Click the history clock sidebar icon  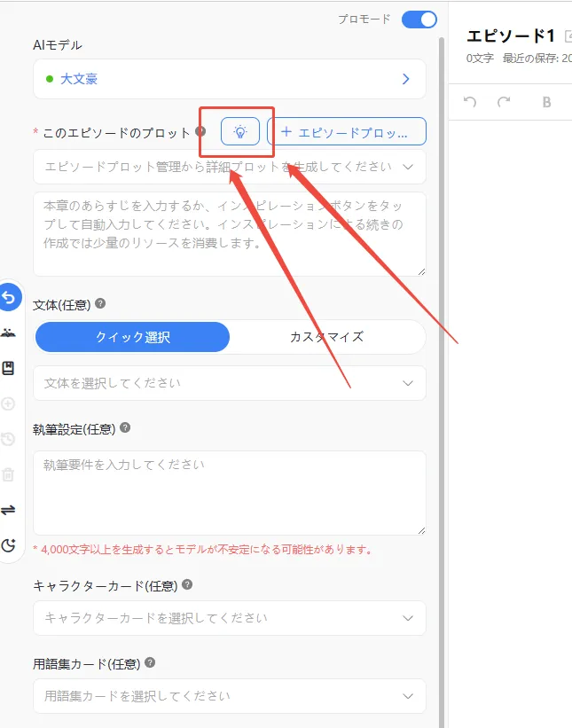8,439
